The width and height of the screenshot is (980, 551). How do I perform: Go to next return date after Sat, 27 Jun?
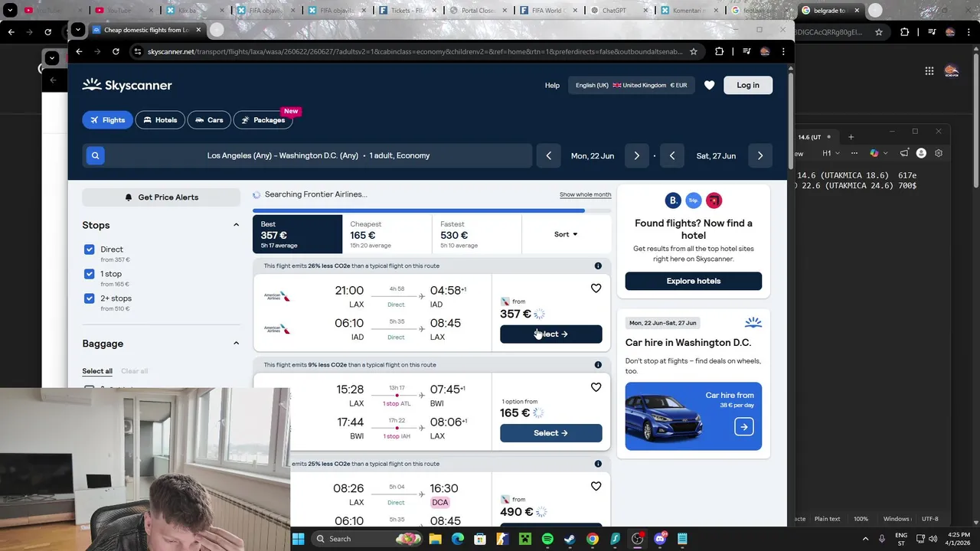(760, 155)
